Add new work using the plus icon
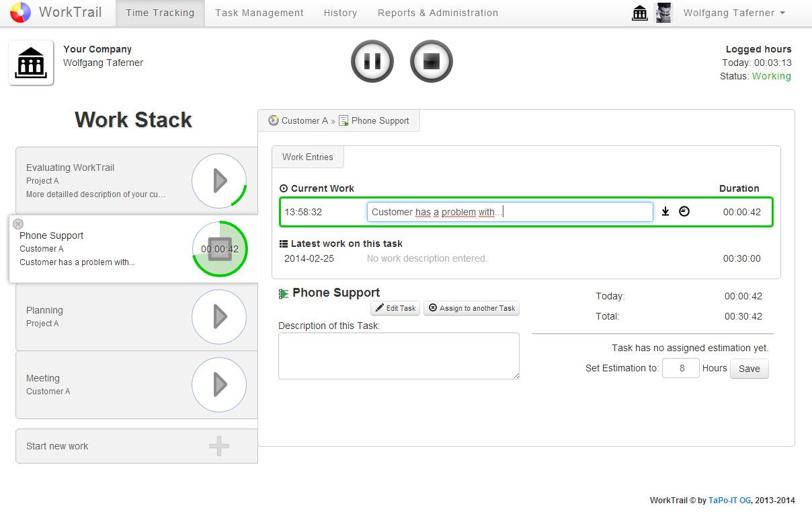 (219, 445)
